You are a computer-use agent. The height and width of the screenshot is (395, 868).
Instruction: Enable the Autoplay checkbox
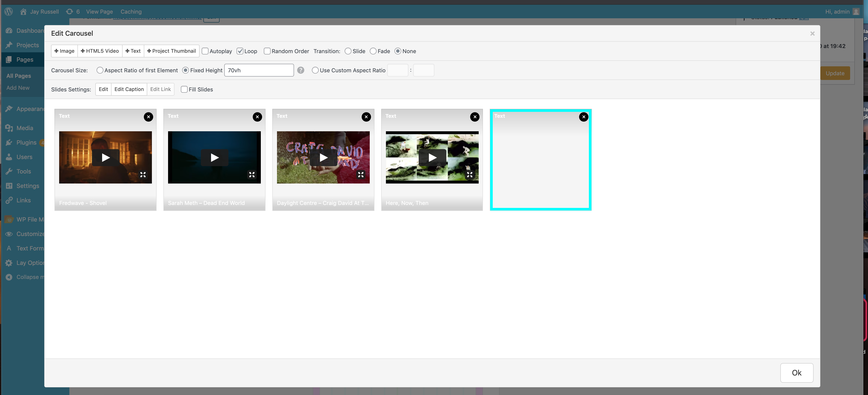point(205,51)
